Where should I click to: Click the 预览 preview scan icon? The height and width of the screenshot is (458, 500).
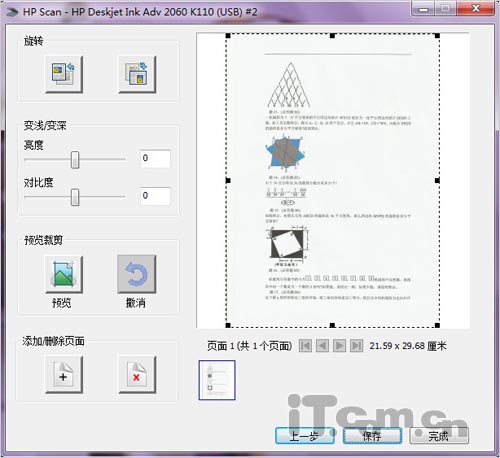pos(64,274)
